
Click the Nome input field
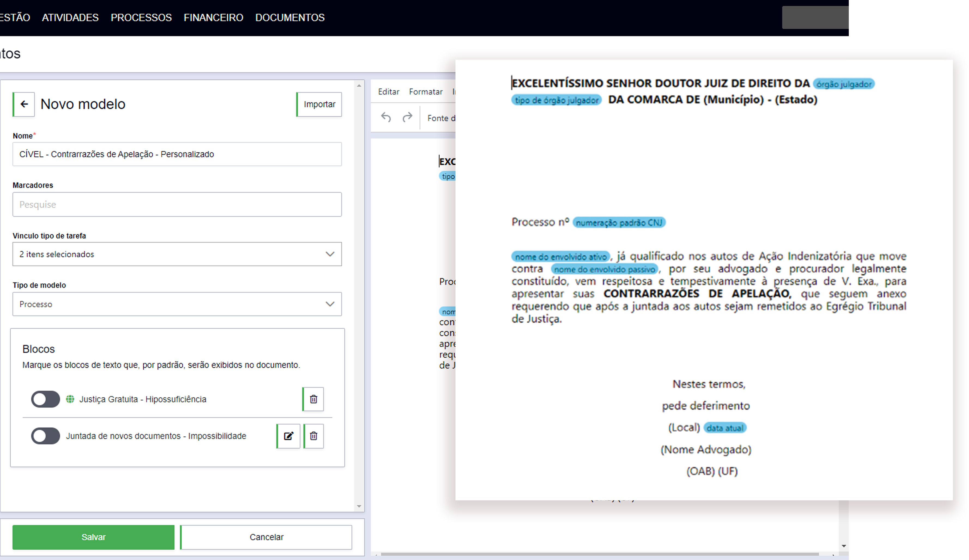click(x=177, y=154)
